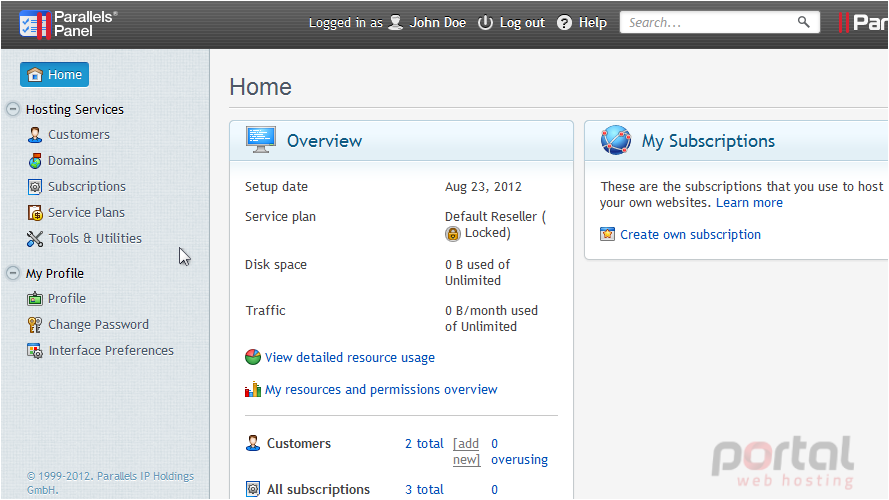Open My resources and permissions overview

381,390
